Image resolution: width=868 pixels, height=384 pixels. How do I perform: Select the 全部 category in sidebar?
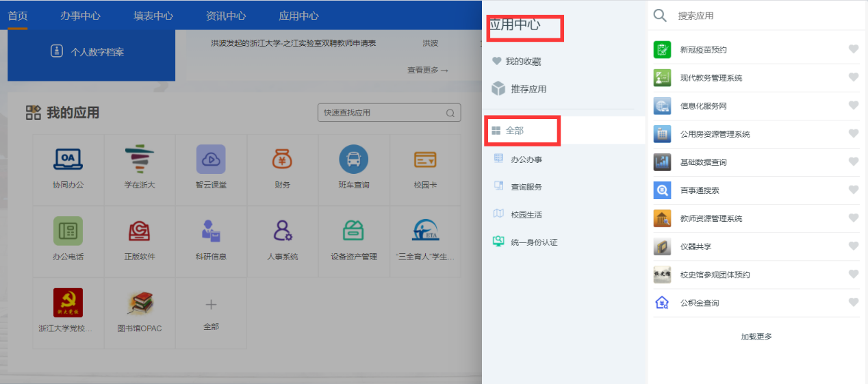click(563, 130)
